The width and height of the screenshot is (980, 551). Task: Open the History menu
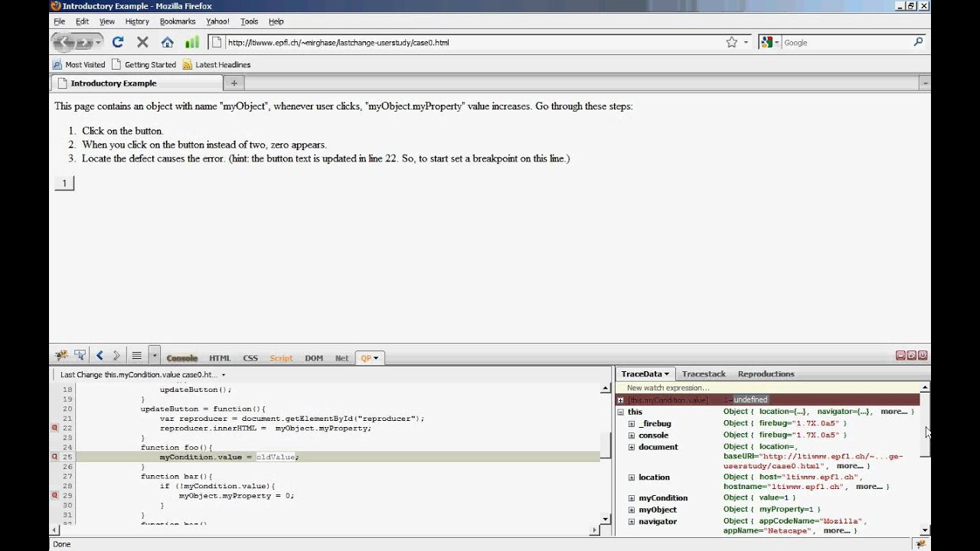coord(137,21)
